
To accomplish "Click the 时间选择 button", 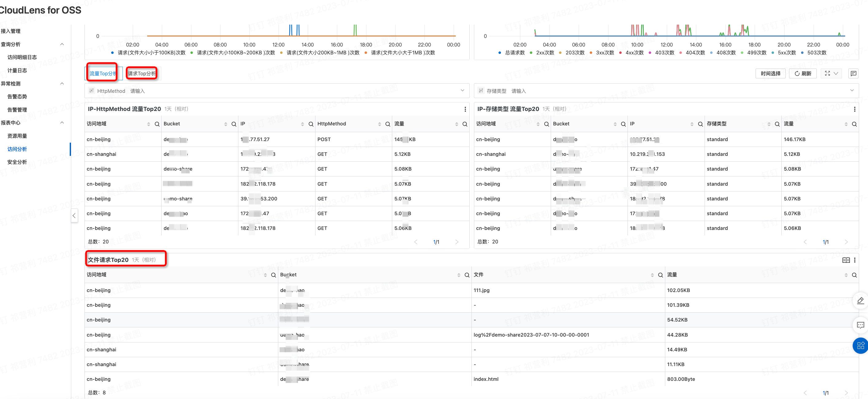I will 770,73.
